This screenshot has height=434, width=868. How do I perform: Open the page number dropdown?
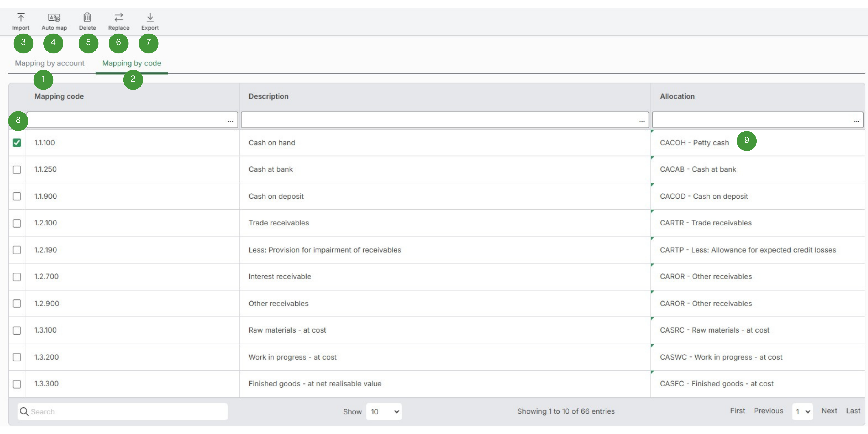coord(802,411)
